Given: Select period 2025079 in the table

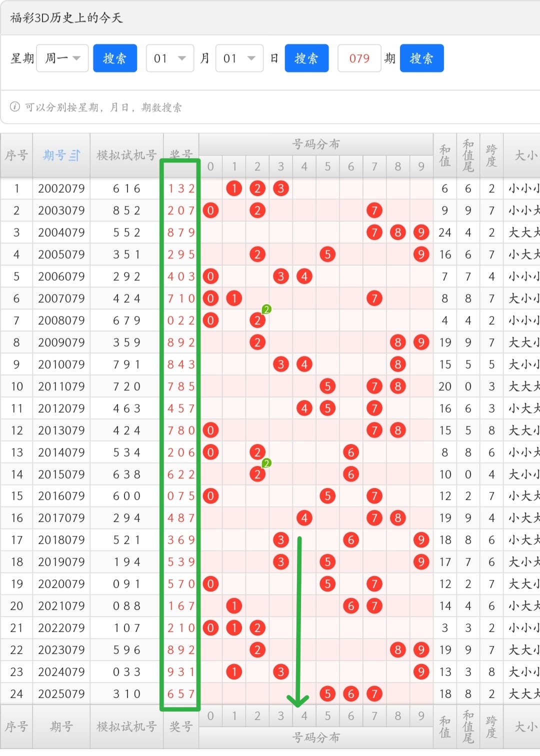Looking at the screenshot, I should [x=61, y=694].
